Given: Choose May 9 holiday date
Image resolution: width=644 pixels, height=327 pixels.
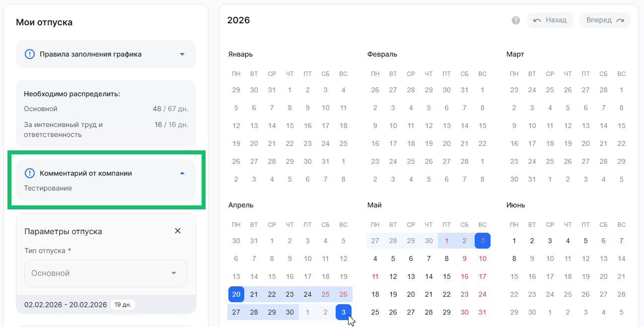Looking at the screenshot, I should tap(464, 259).
